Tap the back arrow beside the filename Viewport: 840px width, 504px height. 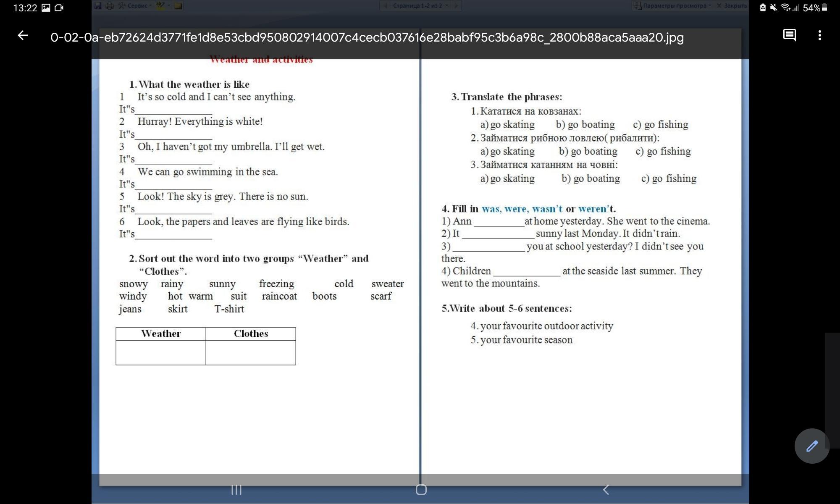pos(23,36)
